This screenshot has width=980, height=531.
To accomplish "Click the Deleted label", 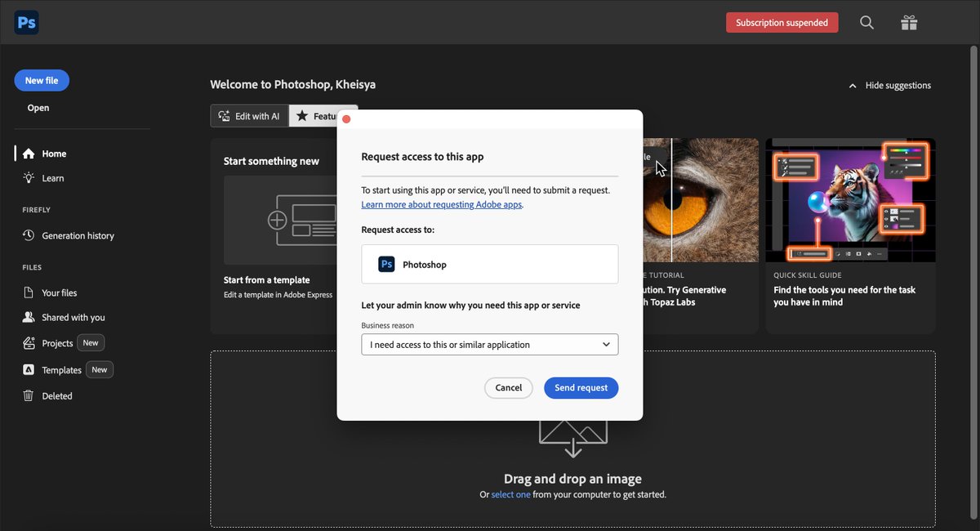I will tap(57, 395).
